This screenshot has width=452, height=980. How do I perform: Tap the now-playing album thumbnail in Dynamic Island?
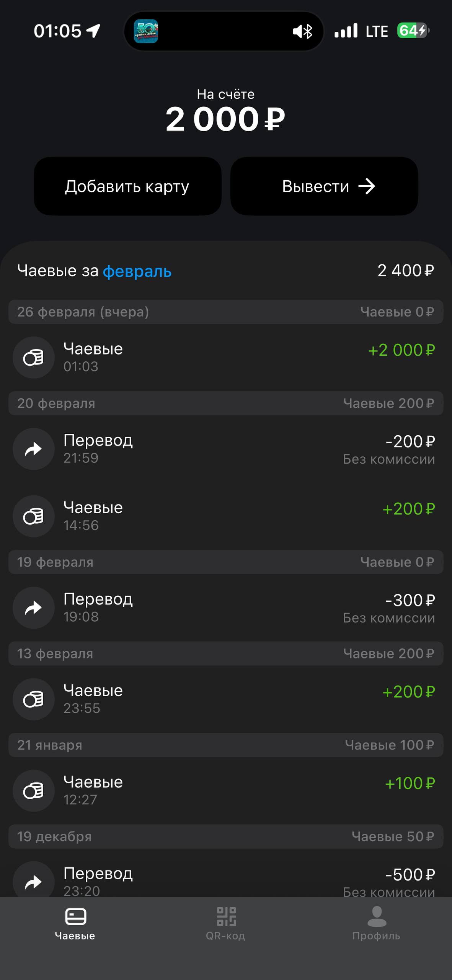click(x=146, y=31)
